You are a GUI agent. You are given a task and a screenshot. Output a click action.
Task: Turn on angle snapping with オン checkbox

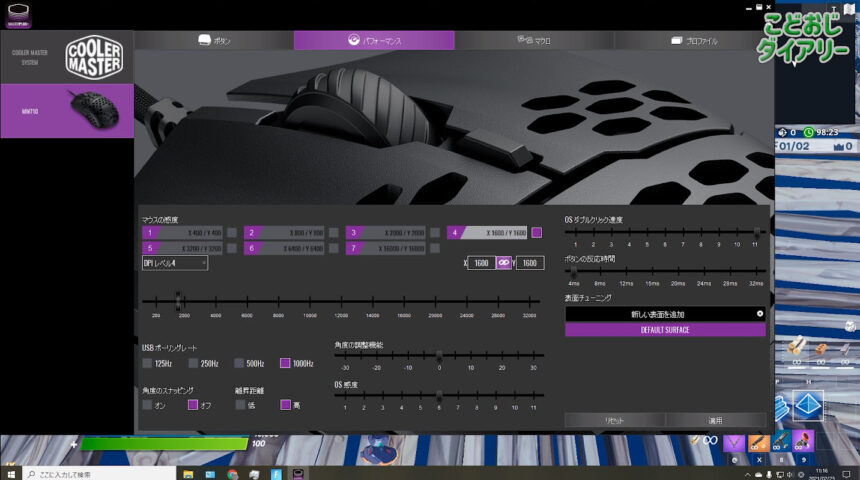click(x=147, y=405)
